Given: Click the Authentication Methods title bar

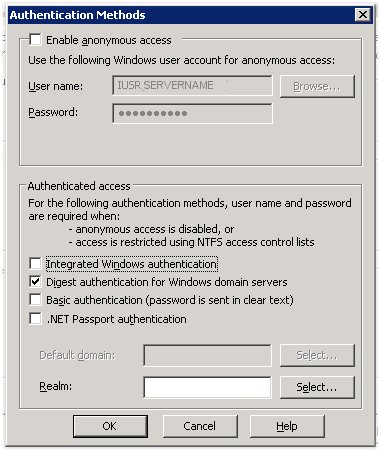Looking at the screenshot, I should point(182,15).
